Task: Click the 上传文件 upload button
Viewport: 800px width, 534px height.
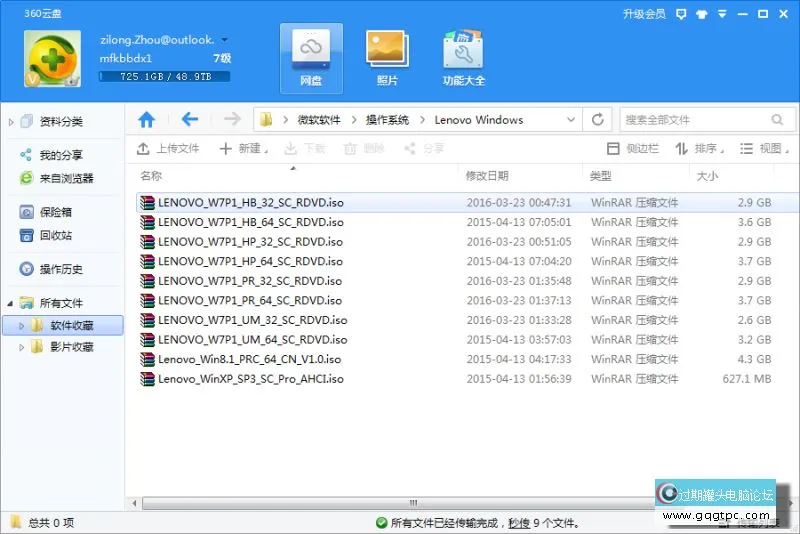Action: coord(168,148)
